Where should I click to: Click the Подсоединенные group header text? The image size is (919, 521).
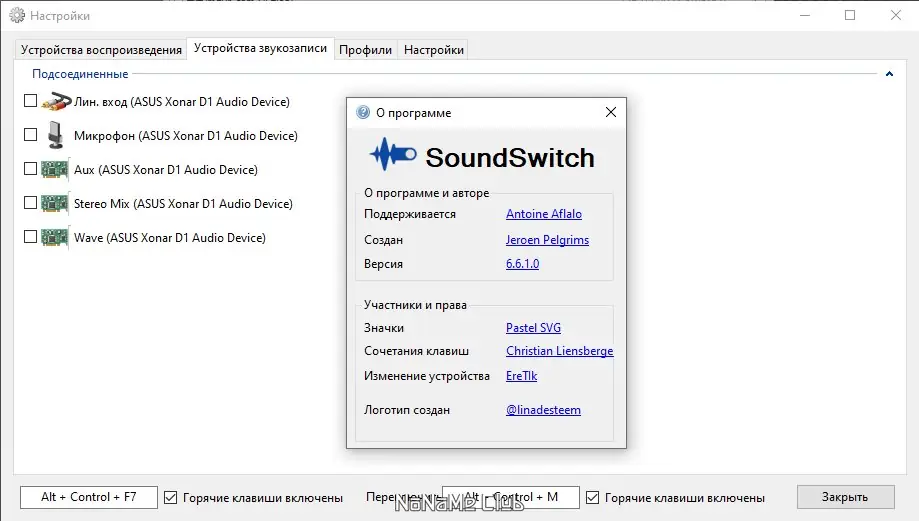(80, 74)
